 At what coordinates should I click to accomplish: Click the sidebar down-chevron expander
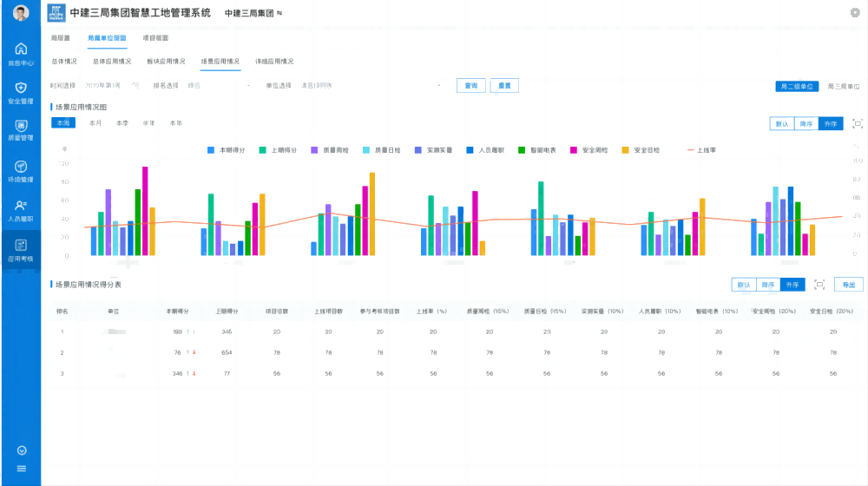pos(21,450)
